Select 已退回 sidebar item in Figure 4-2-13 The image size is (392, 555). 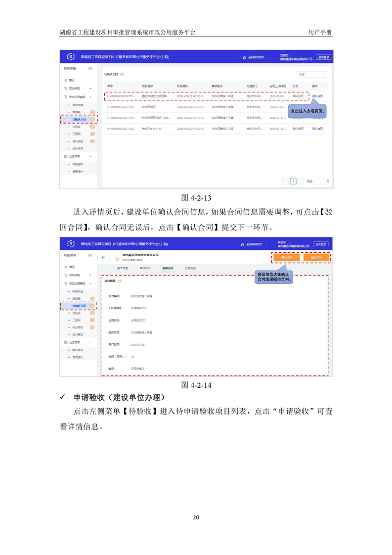click(x=77, y=134)
